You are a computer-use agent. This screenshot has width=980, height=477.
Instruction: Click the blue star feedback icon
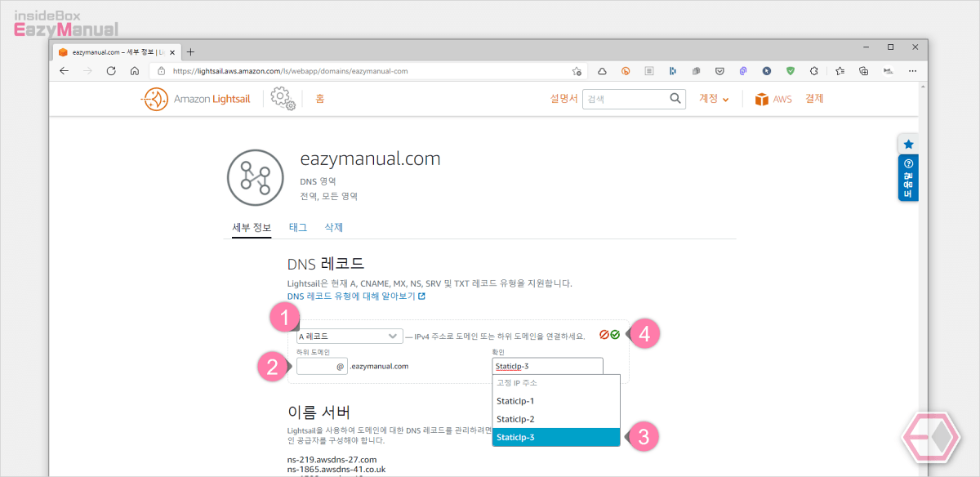pyautogui.click(x=908, y=144)
